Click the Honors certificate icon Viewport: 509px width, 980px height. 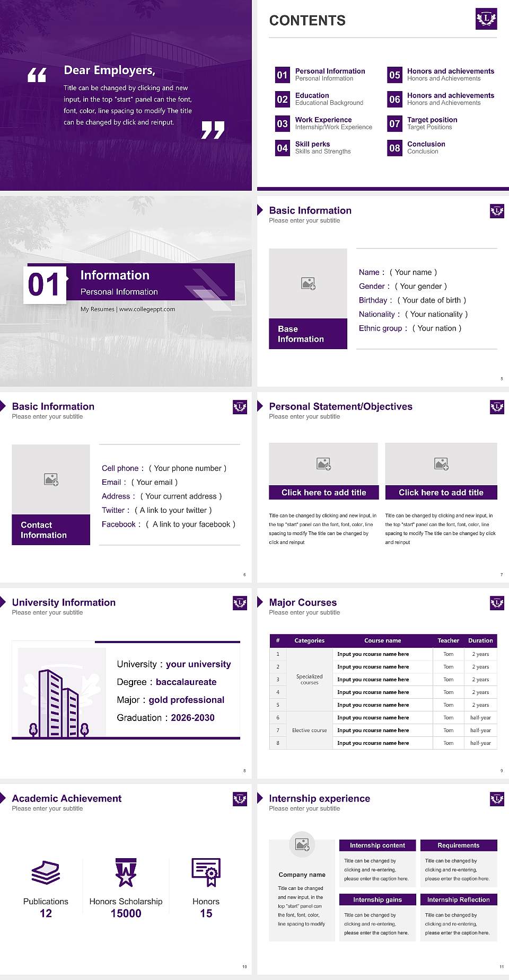tap(206, 872)
